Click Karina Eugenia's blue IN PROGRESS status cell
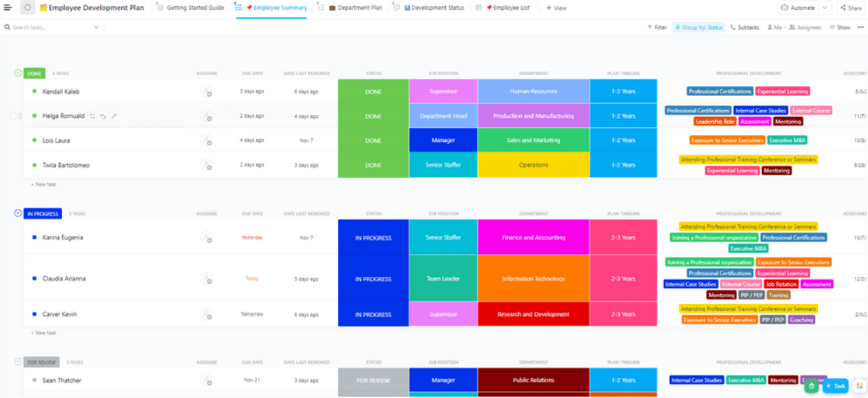Screen dimensions: 868x398 tap(373, 237)
